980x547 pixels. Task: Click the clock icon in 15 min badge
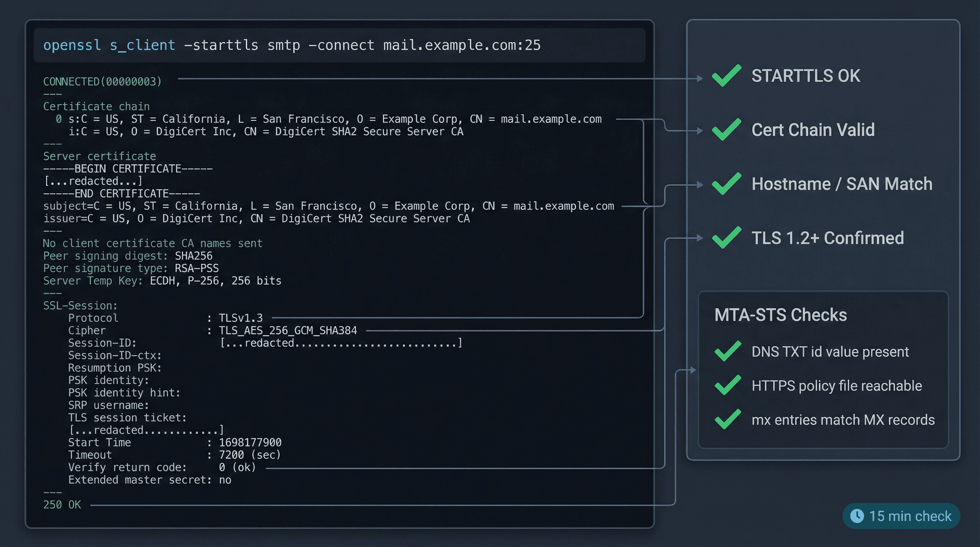point(858,516)
